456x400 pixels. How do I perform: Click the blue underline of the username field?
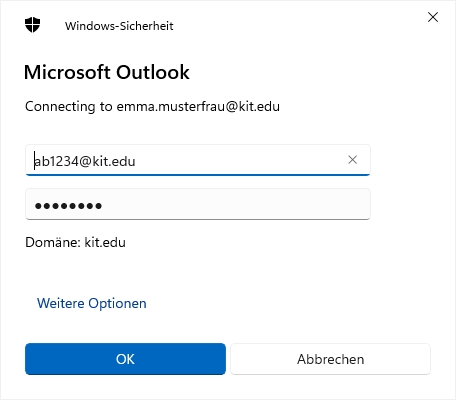pos(198,174)
